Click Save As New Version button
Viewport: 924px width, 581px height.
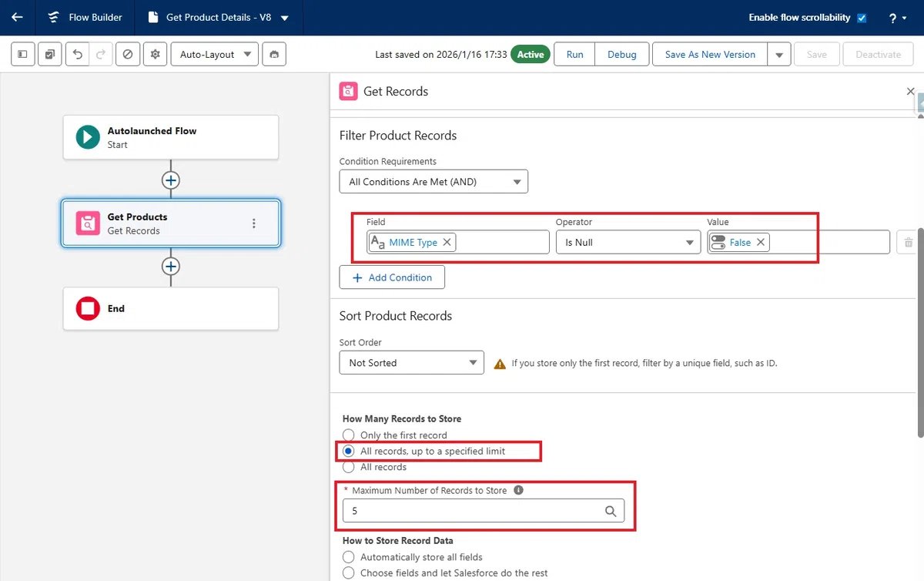[x=710, y=55]
